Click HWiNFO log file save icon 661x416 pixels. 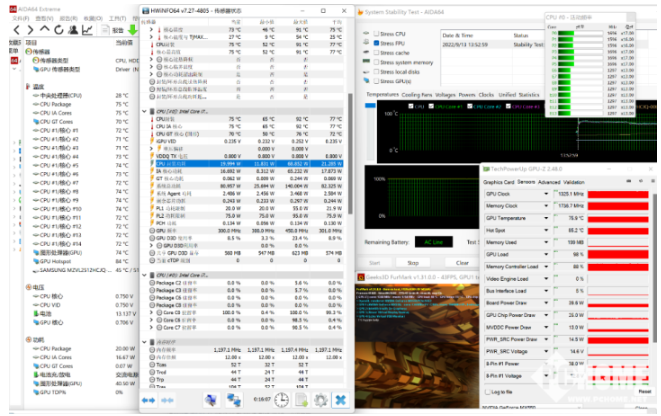tap(301, 400)
